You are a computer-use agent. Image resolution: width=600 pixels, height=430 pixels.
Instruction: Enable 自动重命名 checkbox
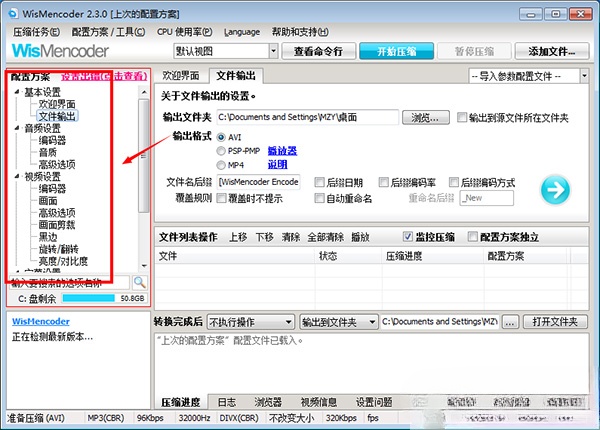coord(319,198)
